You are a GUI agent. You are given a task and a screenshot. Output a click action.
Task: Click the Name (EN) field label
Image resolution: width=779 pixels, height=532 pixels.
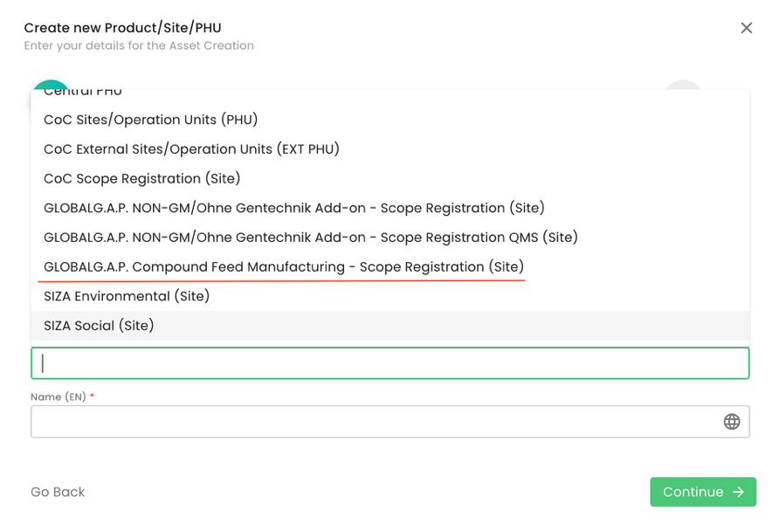[59, 397]
